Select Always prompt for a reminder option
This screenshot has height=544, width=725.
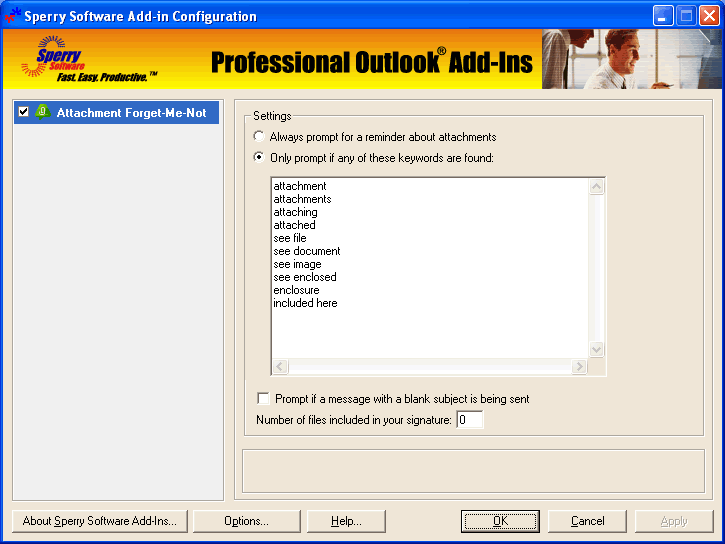tap(259, 136)
